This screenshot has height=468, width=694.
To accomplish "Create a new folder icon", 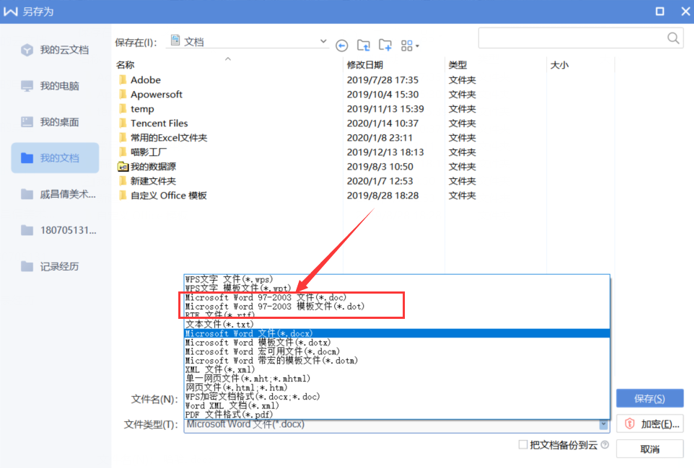I will (385, 45).
